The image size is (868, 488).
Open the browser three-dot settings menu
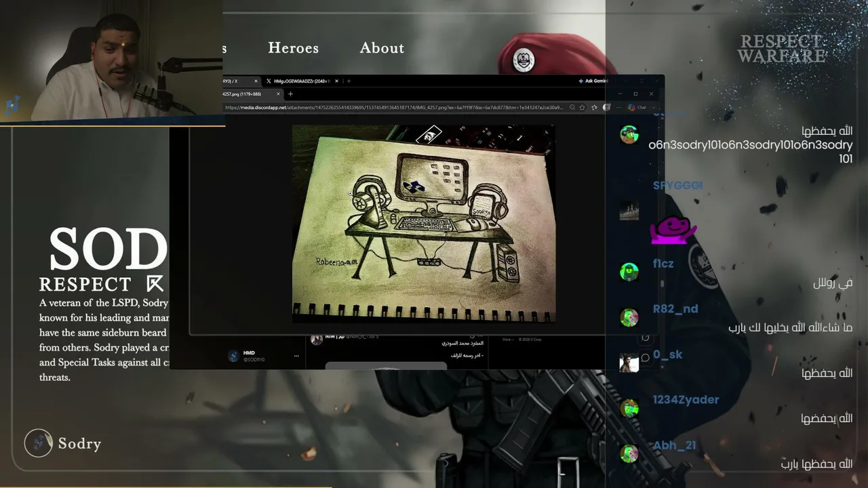[x=618, y=107]
